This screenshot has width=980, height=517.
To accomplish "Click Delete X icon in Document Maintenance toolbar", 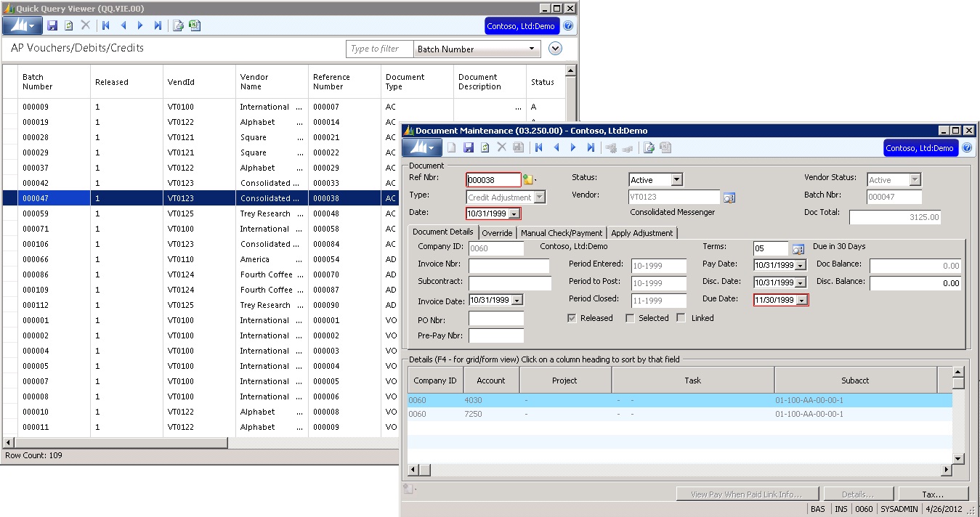I will tap(501, 147).
